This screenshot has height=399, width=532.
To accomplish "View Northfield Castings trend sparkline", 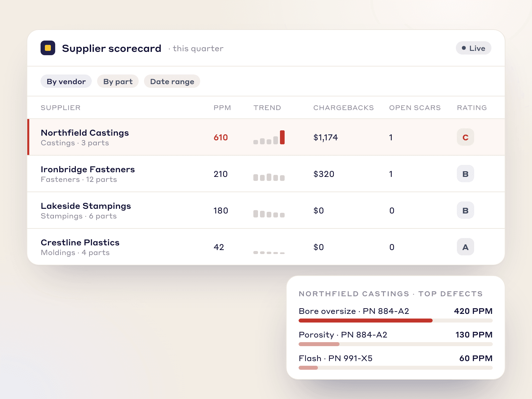I will 269,137.
